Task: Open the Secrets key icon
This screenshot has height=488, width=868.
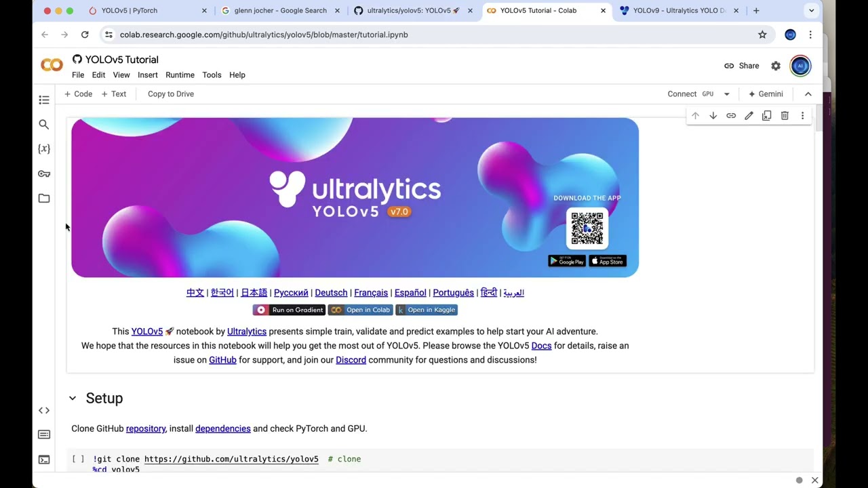Action: pos(44,174)
